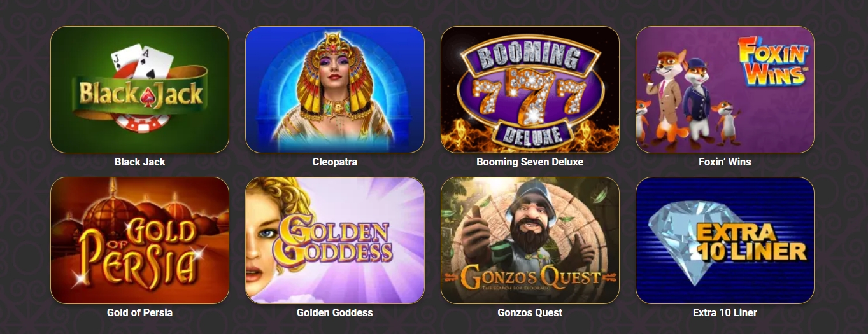The width and height of the screenshot is (868, 334).
Task: Launch the Golden Goddess game tile
Action: [x=335, y=240]
